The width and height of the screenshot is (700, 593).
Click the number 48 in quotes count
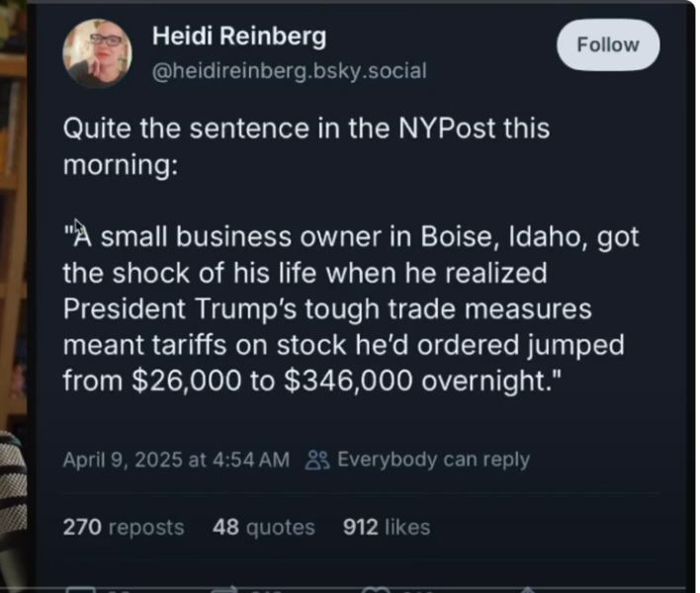225,527
